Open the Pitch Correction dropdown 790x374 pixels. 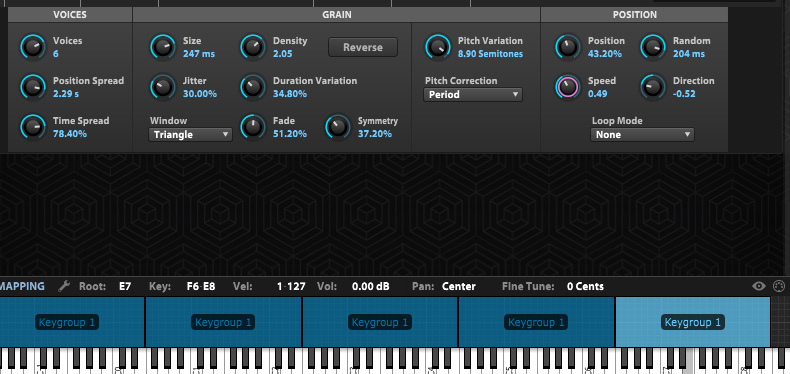(473, 94)
